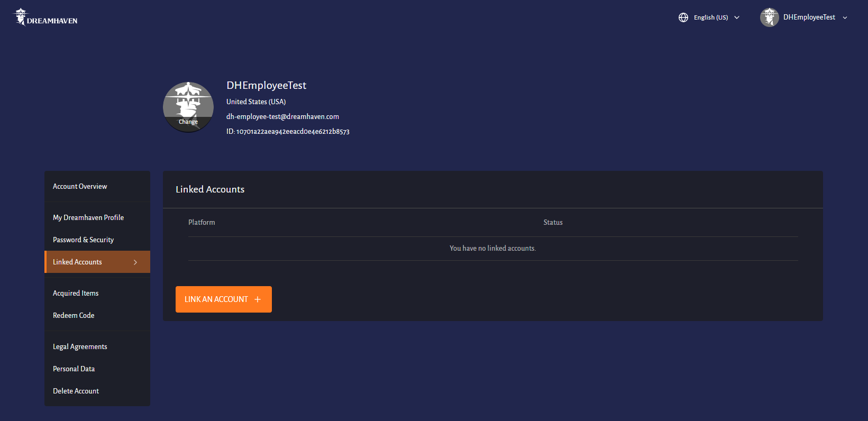Go to My Dreamhaven Profile
The image size is (868, 421).
tap(97, 217)
